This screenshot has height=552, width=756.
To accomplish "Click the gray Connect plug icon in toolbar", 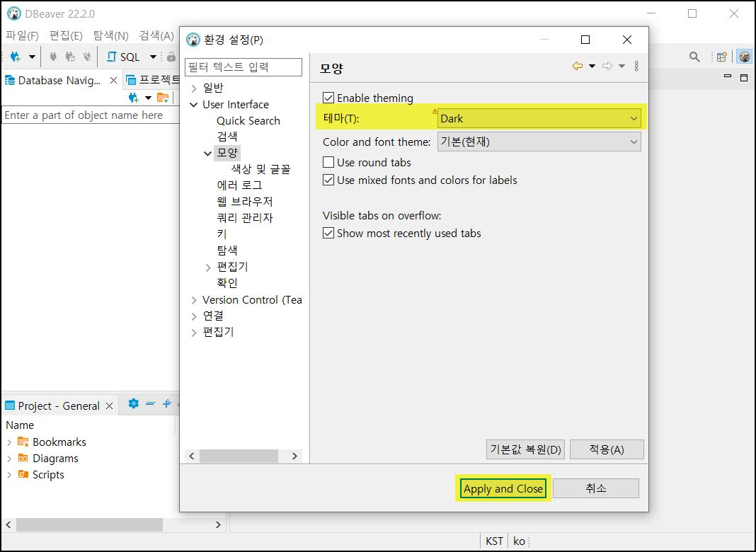I will click(x=53, y=57).
